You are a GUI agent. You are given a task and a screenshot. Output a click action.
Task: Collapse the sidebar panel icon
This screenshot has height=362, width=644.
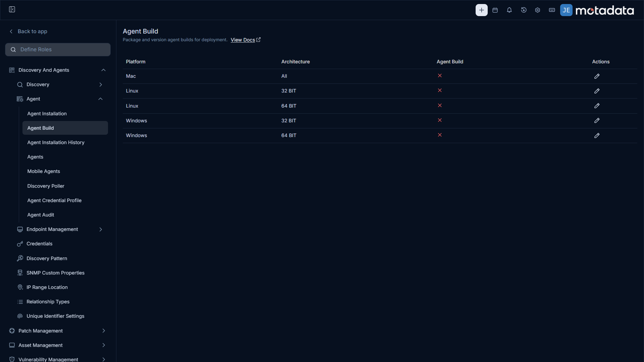[x=12, y=9]
